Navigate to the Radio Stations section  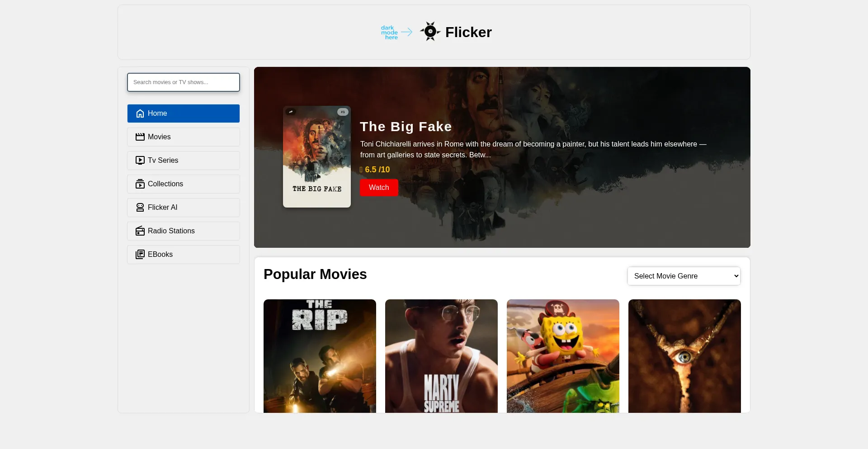pyautogui.click(x=183, y=231)
